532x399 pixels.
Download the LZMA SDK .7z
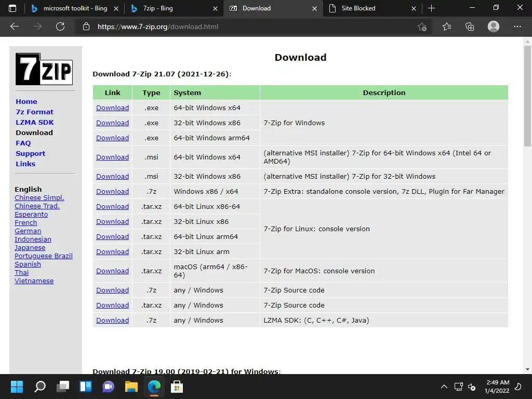112,320
